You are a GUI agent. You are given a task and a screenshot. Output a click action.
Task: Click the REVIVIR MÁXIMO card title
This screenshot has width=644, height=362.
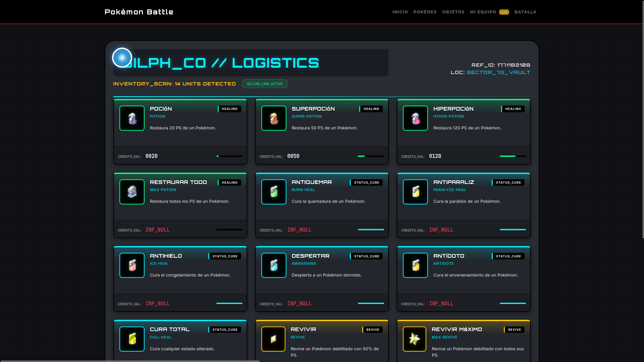457,329
